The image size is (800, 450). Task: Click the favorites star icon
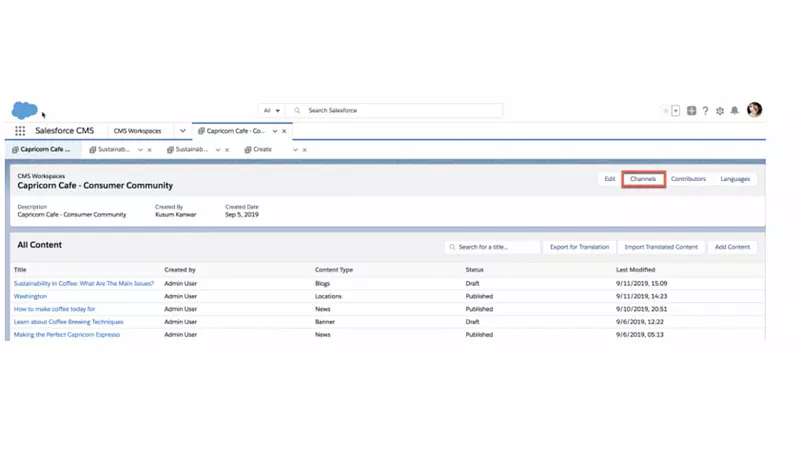click(x=665, y=111)
